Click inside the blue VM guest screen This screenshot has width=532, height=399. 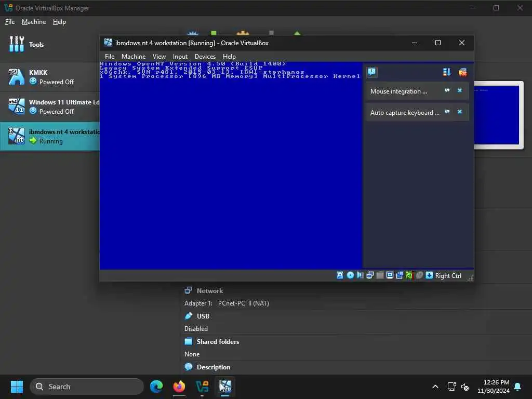pyautogui.click(x=231, y=165)
